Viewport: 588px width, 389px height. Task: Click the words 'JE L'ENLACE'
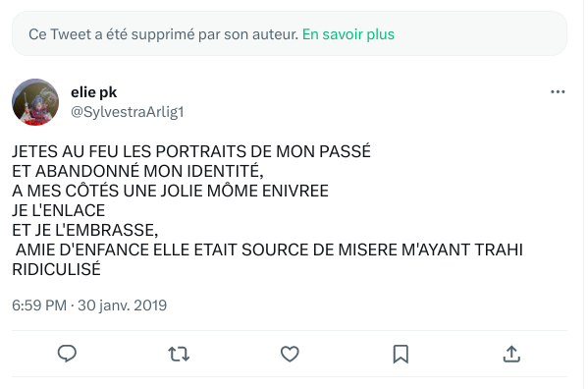point(59,210)
